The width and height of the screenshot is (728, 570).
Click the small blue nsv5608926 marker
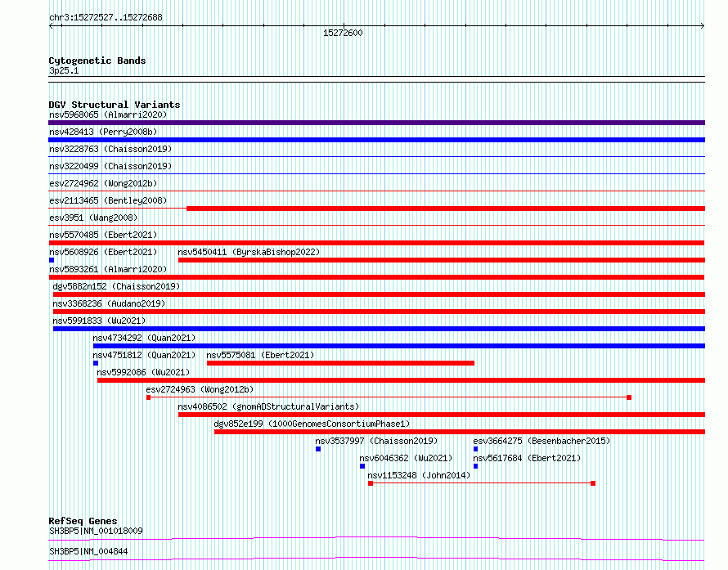[52, 260]
